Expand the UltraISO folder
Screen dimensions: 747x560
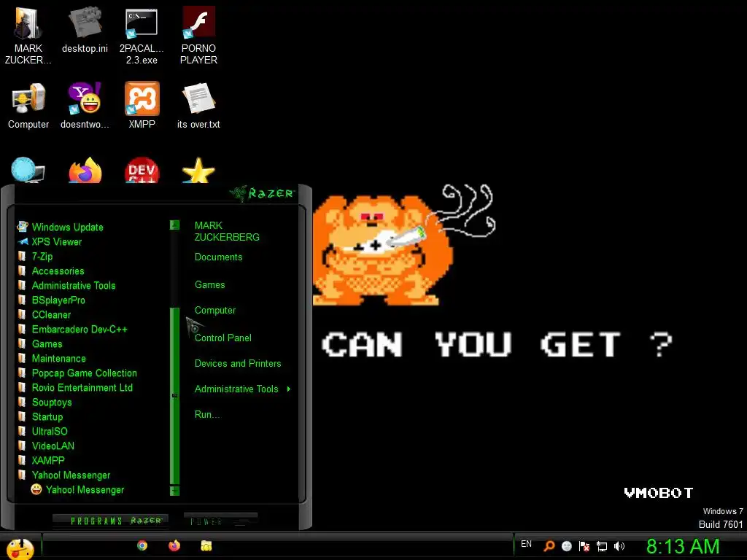42,432
